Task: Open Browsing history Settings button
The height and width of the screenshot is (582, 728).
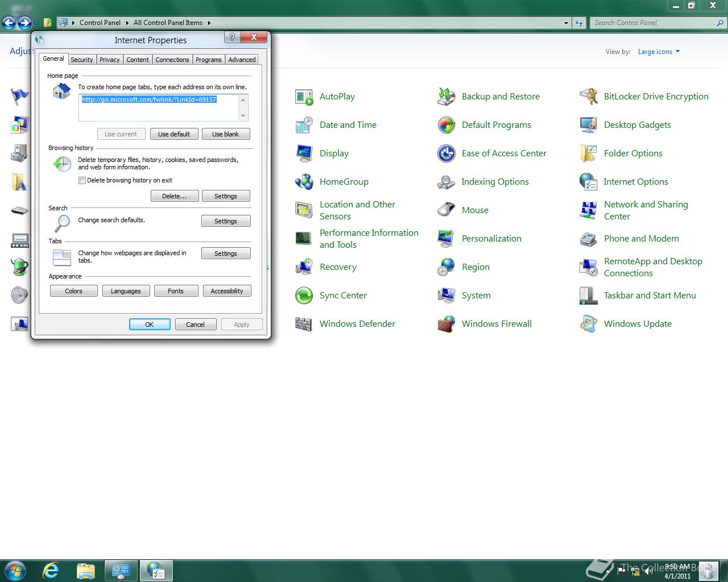Action: (x=226, y=196)
